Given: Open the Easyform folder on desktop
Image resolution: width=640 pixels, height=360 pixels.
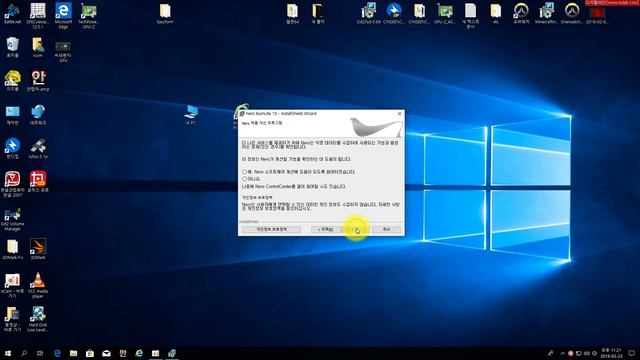Looking at the screenshot, I should (x=165, y=13).
